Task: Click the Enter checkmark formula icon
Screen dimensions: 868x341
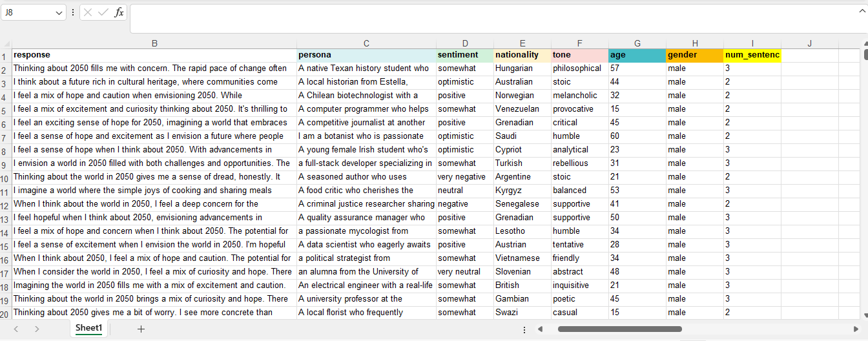Action: click(x=103, y=13)
